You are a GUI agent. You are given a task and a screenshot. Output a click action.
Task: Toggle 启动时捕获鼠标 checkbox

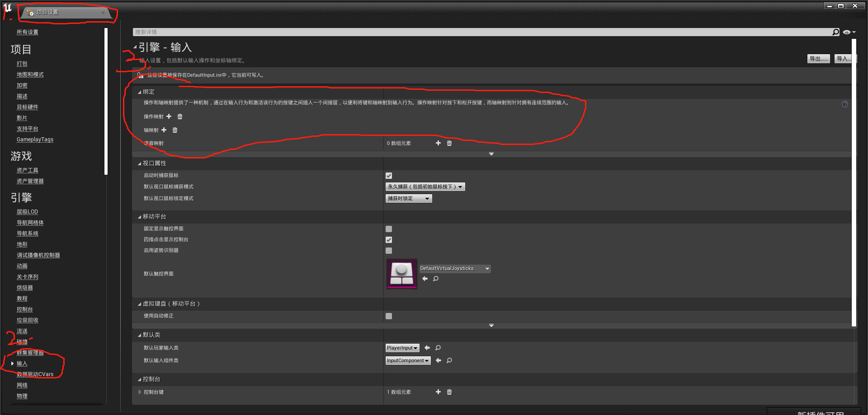389,176
